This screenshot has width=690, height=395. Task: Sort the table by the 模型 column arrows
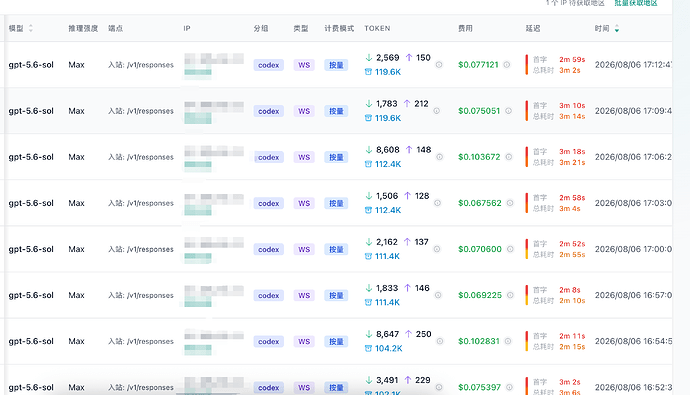click(31, 28)
